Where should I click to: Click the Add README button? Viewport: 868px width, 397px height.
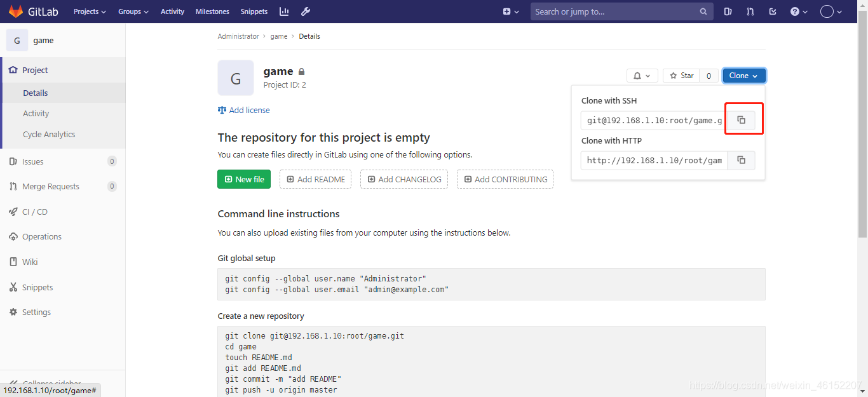(x=316, y=179)
